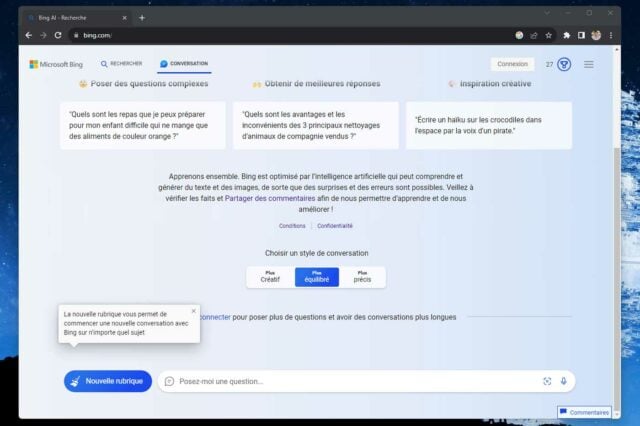Select the Conversation tab

(184, 64)
